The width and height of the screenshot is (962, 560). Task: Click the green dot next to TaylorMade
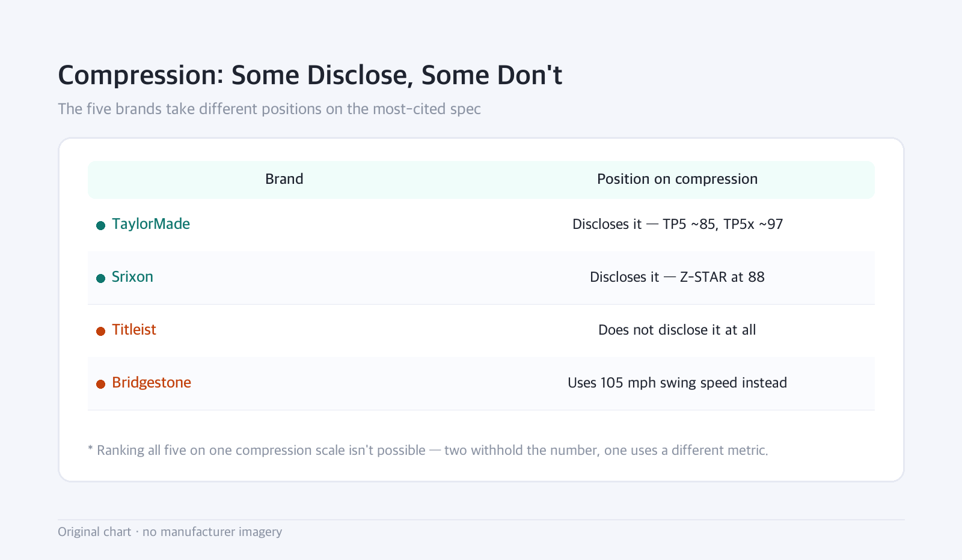pos(101,225)
